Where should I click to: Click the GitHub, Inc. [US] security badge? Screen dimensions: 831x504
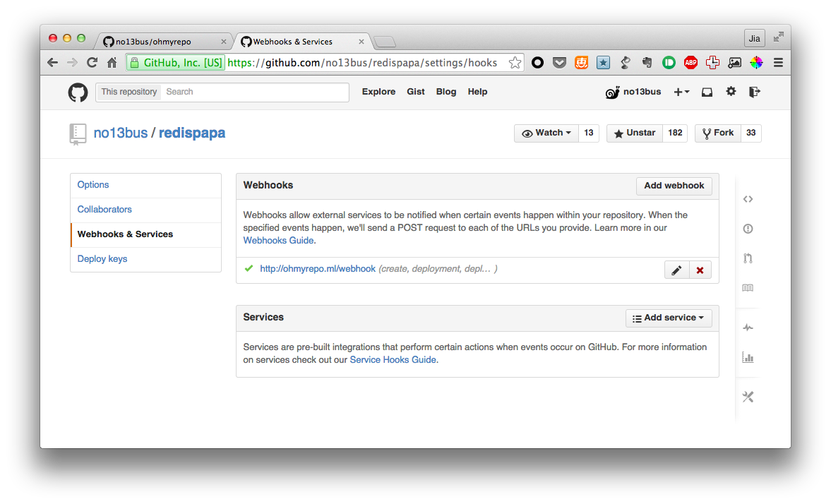(x=176, y=63)
